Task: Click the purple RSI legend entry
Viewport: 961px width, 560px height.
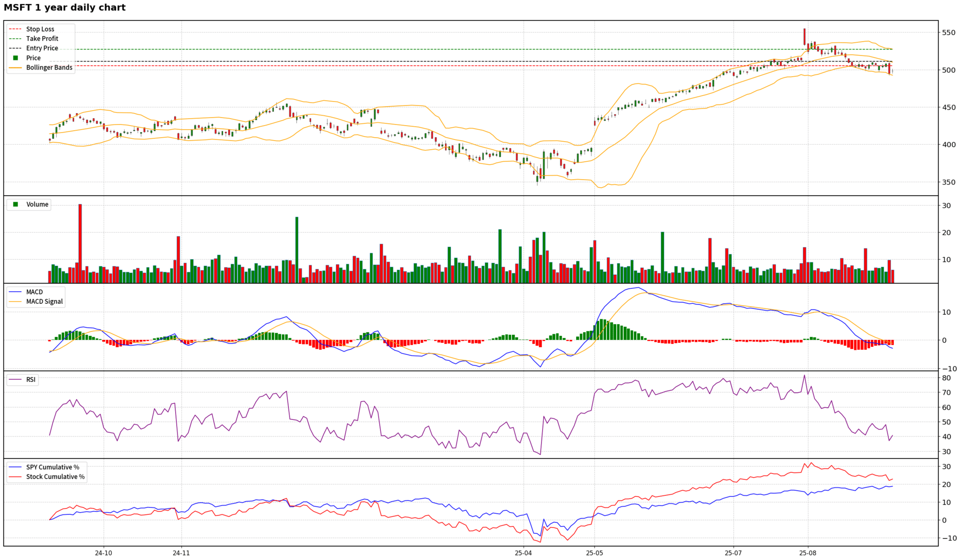Action: (31, 380)
